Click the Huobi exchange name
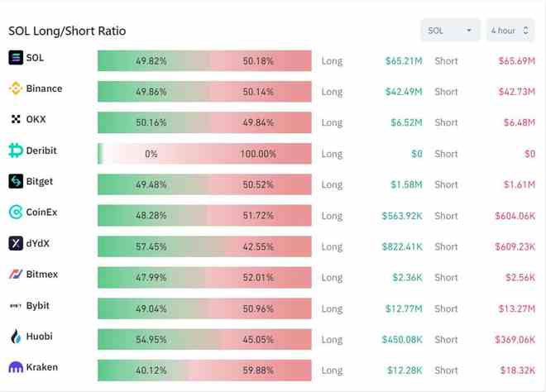The height and width of the screenshot is (392, 546). [39, 337]
